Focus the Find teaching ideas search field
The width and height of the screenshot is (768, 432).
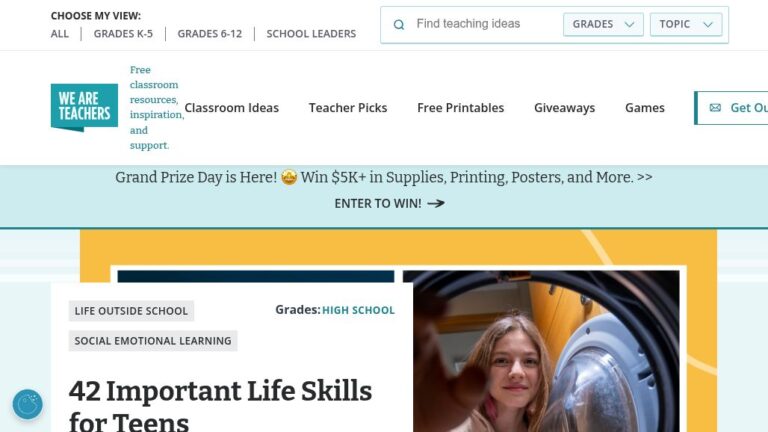point(480,25)
